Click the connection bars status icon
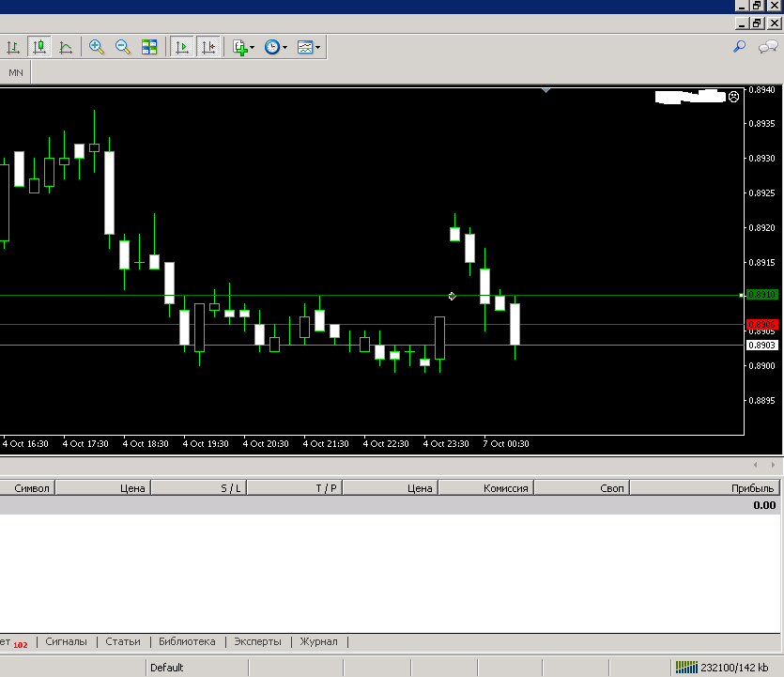Screen dimensions: 784x677 click(x=686, y=667)
